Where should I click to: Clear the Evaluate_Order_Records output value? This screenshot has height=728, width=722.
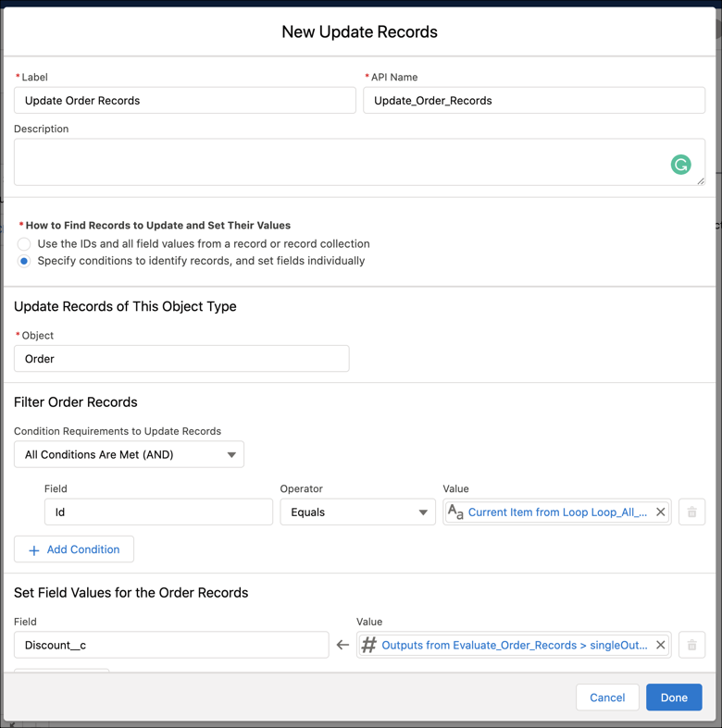[660, 645]
